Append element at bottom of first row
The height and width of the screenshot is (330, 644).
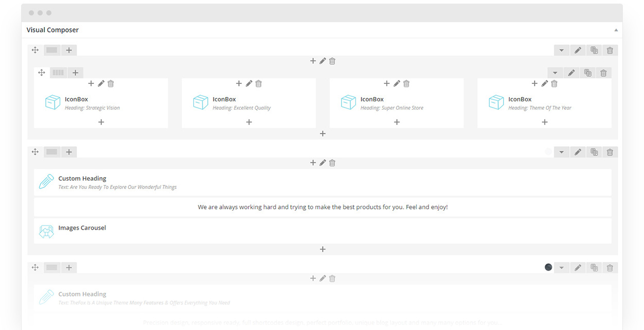tap(323, 133)
